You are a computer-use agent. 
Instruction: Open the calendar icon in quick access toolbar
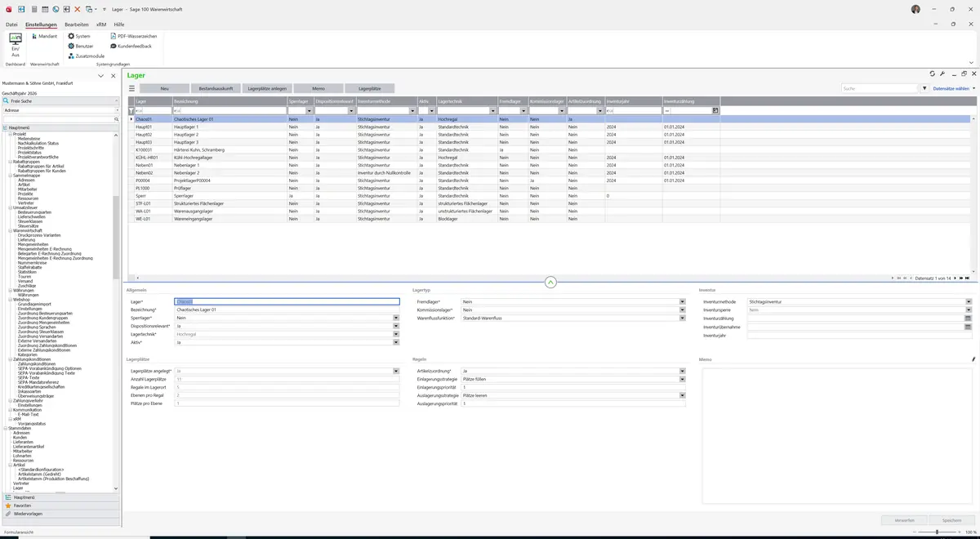[45, 9]
